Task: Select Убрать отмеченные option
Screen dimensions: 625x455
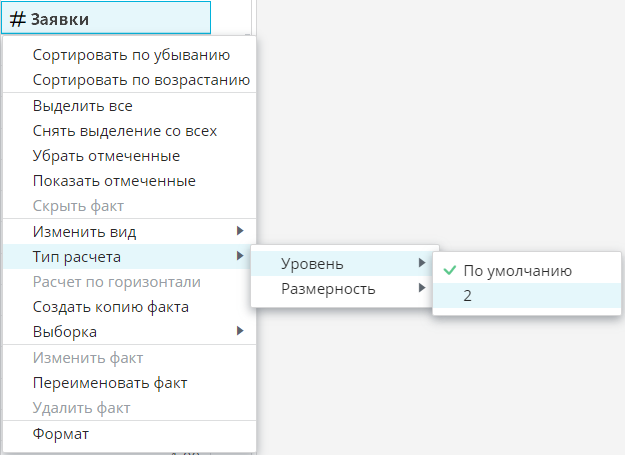Action: click(106, 156)
